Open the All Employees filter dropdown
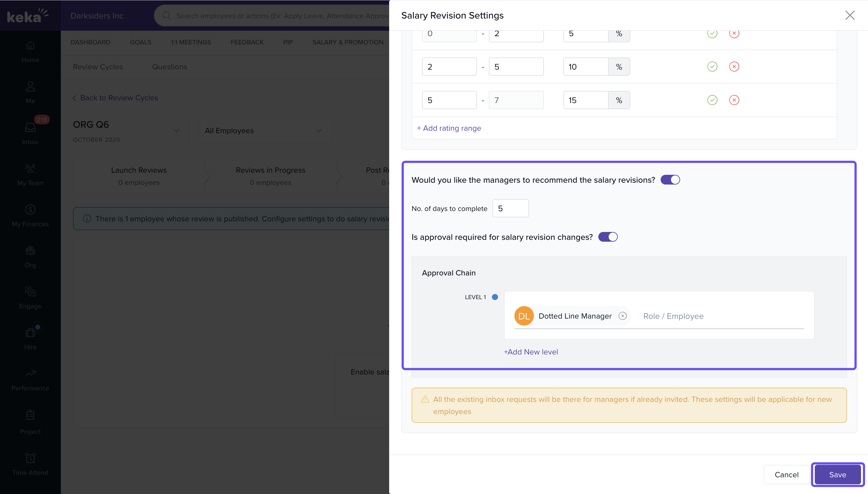The height and width of the screenshot is (494, 868). coord(265,131)
